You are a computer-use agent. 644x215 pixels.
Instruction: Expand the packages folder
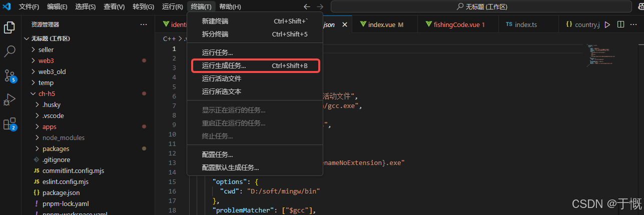[x=56, y=148]
